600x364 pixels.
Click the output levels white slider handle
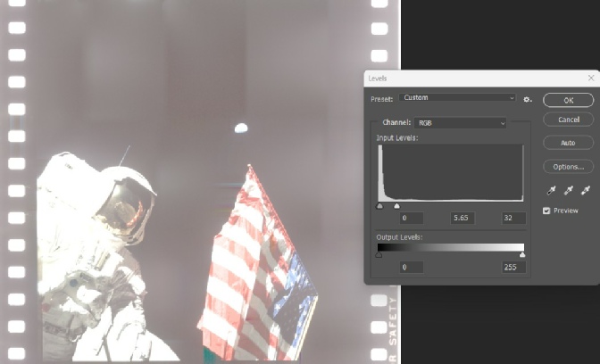(x=522, y=254)
